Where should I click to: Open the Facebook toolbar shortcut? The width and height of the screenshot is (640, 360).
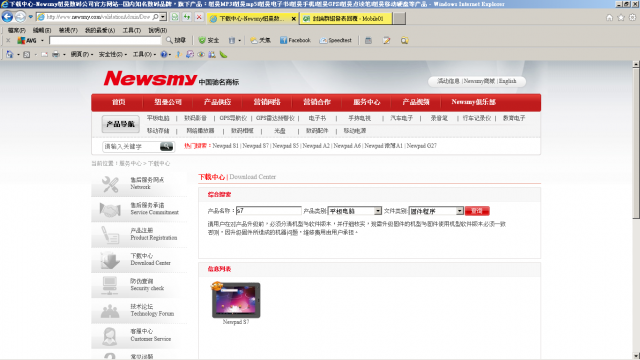coord(295,40)
